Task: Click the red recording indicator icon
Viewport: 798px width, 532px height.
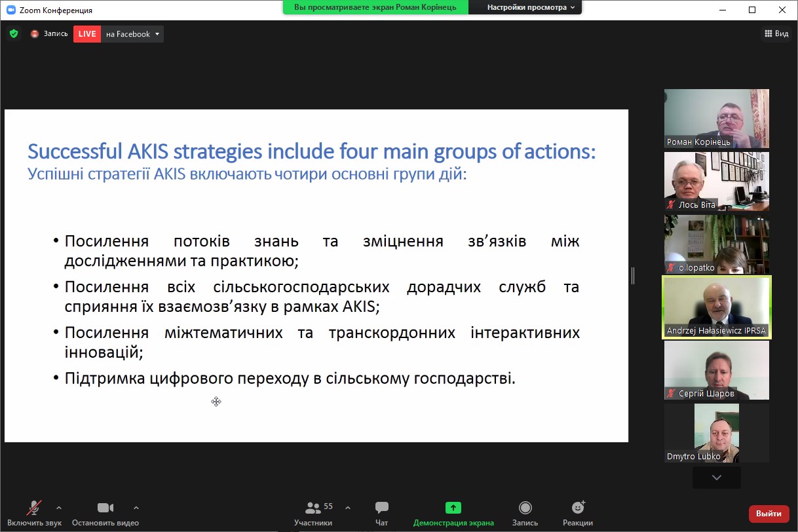Action: point(35,34)
